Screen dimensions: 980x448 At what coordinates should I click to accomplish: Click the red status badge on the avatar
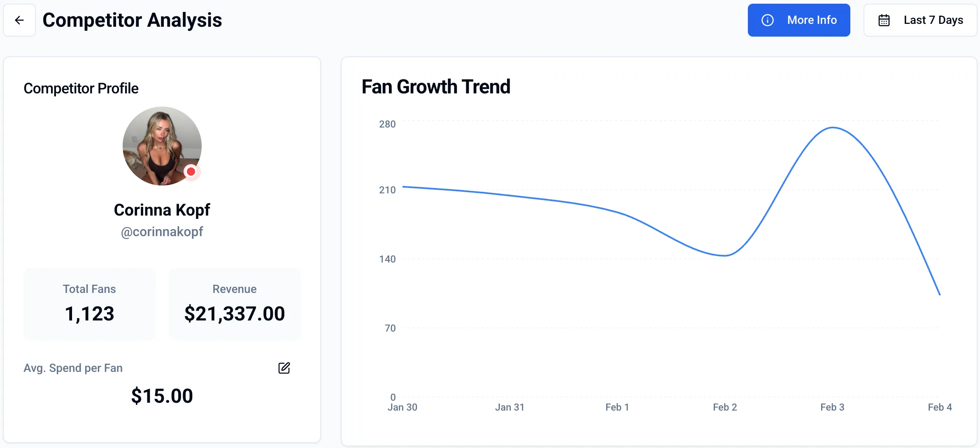click(191, 172)
